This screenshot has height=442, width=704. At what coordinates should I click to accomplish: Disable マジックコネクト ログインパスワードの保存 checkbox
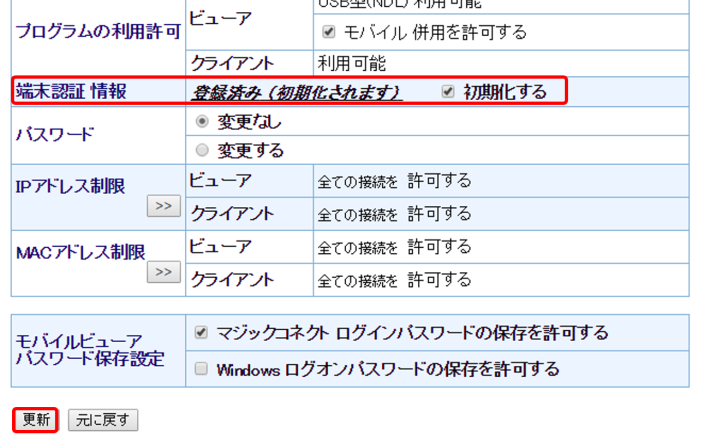click(x=201, y=332)
